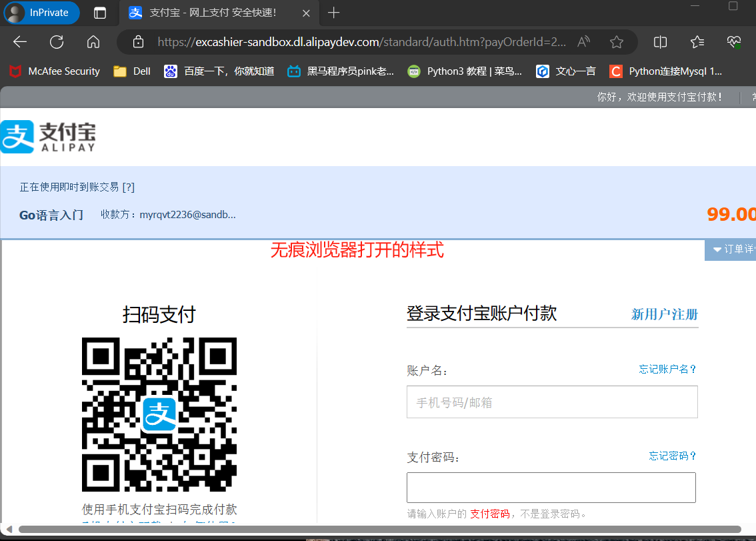756x541 pixels.
Task: Click payee text myrqvt2236@sandb...
Action: pos(187,215)
